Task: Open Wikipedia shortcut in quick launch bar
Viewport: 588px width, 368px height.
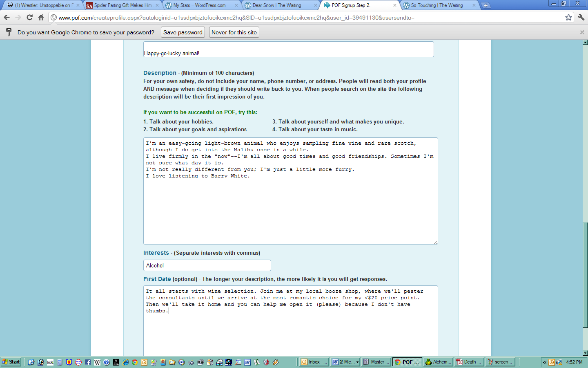Action: tap(97, 362)
